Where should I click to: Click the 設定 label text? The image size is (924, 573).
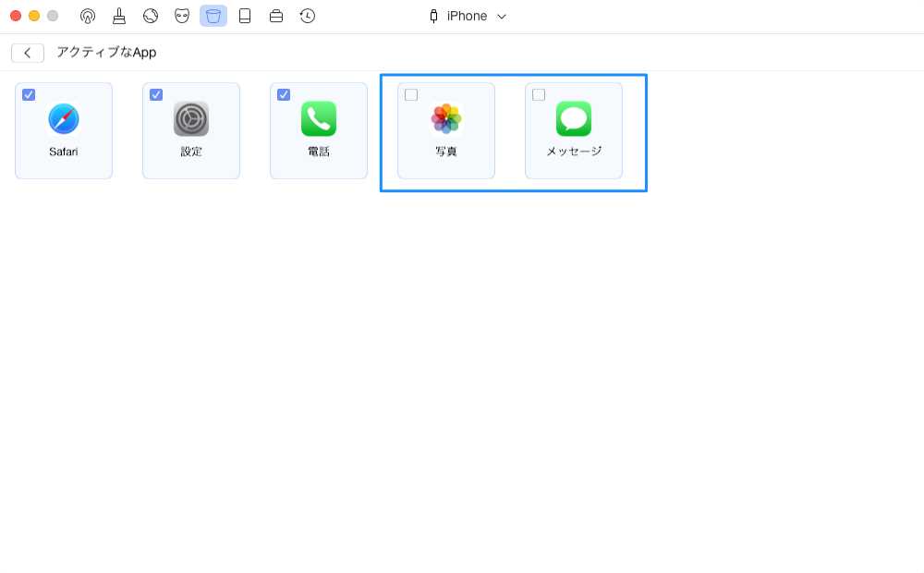coord(191,152)
